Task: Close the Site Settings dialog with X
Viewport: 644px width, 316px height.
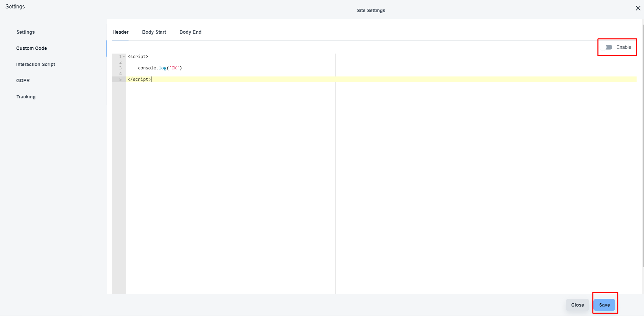Action: pos(638,8)
